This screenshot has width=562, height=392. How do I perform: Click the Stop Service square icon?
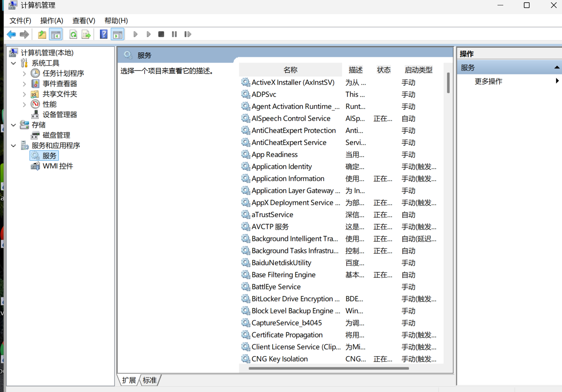pyautogui.click(x=161, y=34)
